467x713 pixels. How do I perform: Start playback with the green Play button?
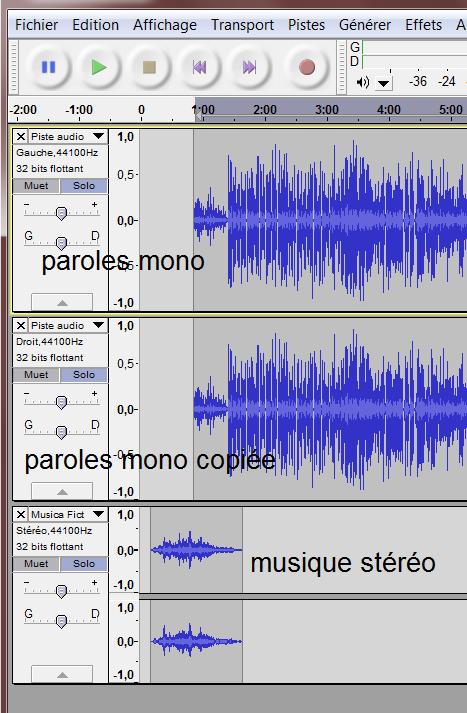click(99, 68)
